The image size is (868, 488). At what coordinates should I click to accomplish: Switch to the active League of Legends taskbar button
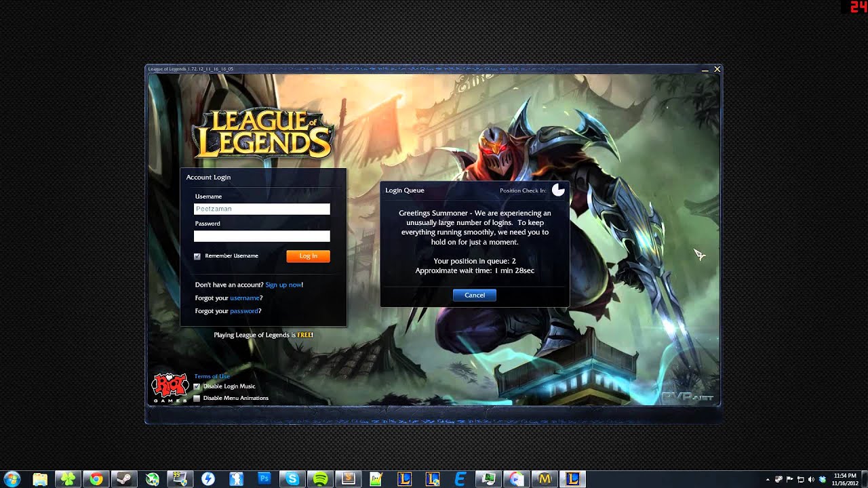(x=573, y=479)
